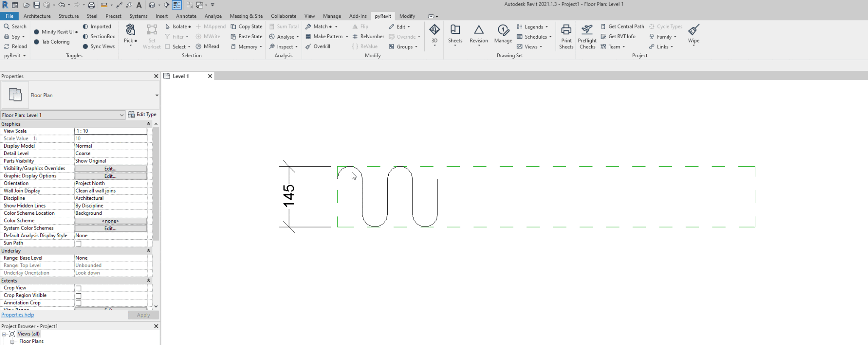Open the Schedules dropdown
Screen dimensions: 868x345
[534, 36]
